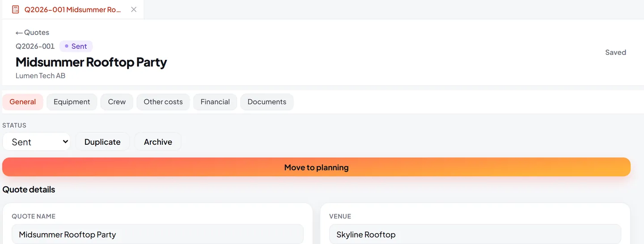Image resolution: width=644 pixels, height=244 pixels.
Task: Click the Saved status text
Action: (615, 52)
